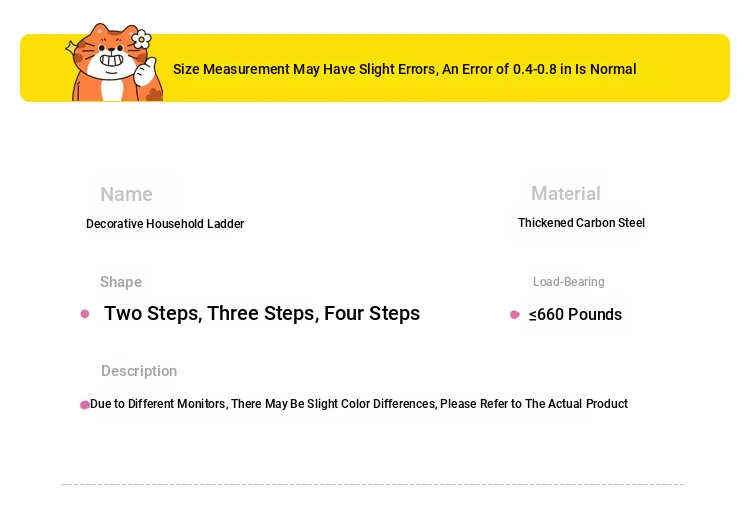Click the Name heading label
The height and width of the screenshot is (525, 750).
click(x=126, y=194)
